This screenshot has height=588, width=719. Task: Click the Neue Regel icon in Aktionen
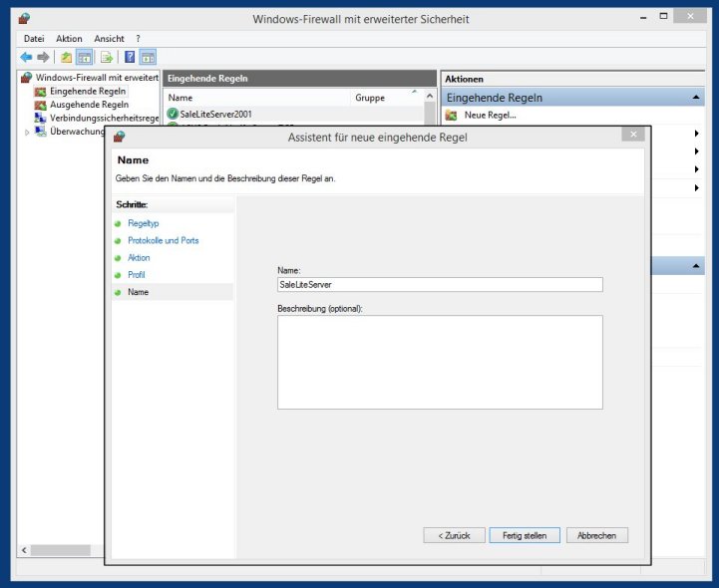(x=451, y=116)
